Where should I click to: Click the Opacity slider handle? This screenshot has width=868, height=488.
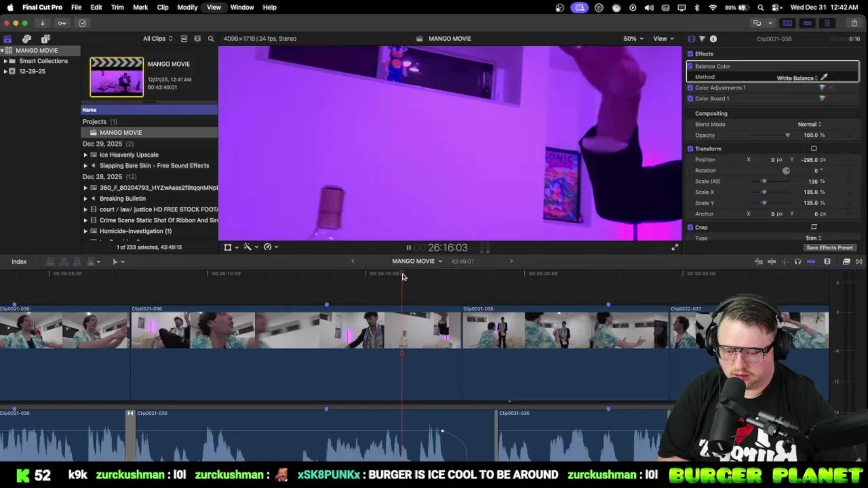787,135
